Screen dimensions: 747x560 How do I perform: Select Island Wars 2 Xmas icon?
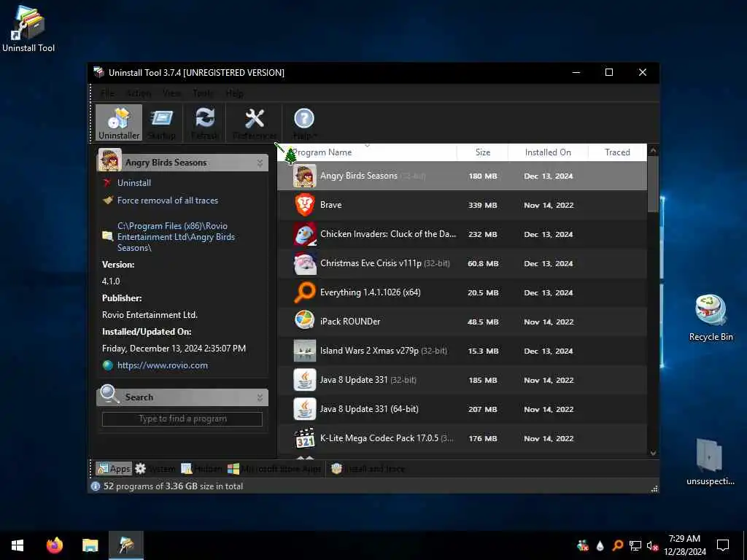coord(305,351)
